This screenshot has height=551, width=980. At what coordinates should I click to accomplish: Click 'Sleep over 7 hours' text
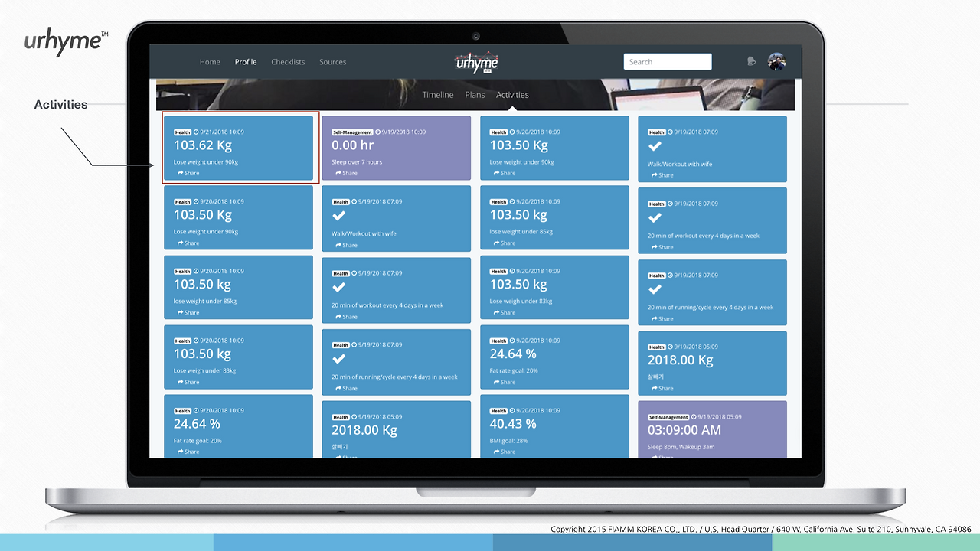(x=357, y=162)
